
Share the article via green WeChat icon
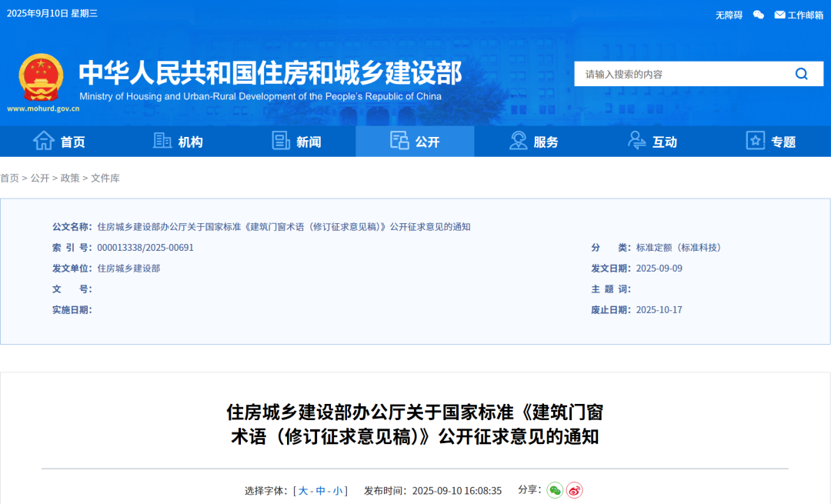555,490
